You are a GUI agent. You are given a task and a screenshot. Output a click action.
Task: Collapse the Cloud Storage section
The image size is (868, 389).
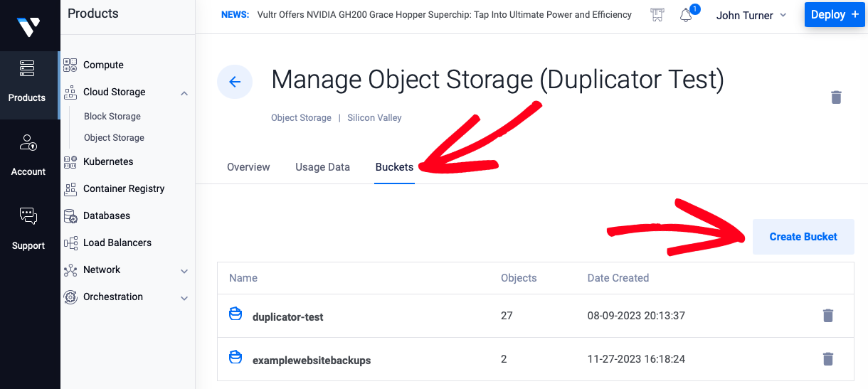coord(184,92)
